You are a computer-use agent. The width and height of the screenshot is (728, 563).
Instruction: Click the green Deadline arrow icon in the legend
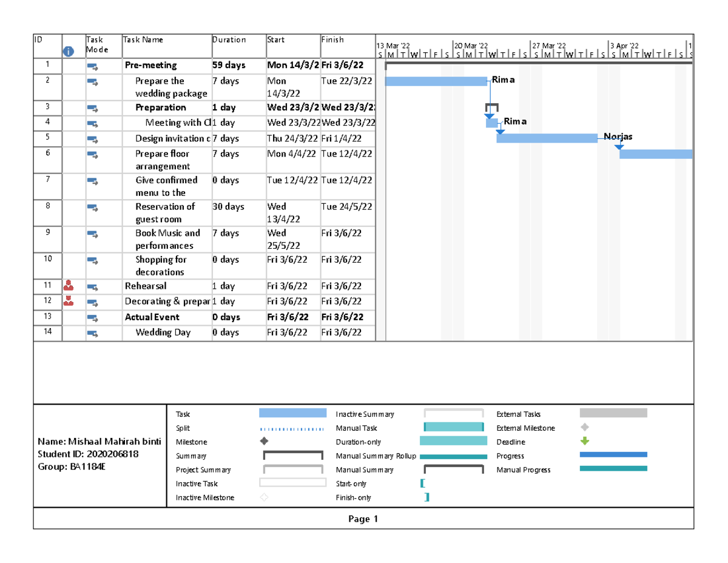tap(584, 442)
